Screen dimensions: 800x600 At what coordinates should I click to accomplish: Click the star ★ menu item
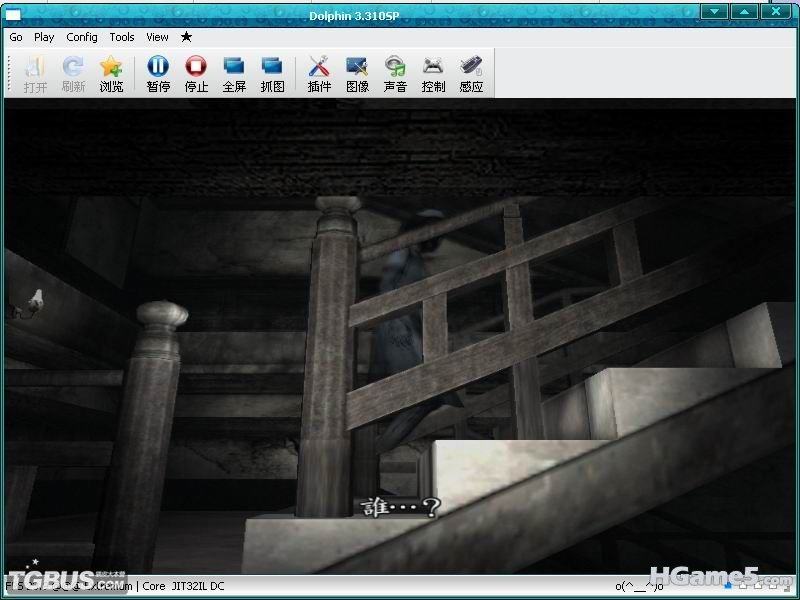(186, 37)
